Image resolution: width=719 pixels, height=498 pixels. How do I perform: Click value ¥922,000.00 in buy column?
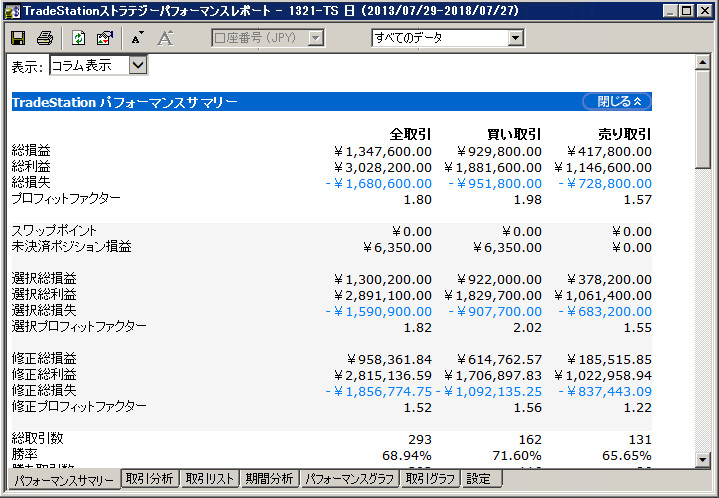tap(499, 279)
